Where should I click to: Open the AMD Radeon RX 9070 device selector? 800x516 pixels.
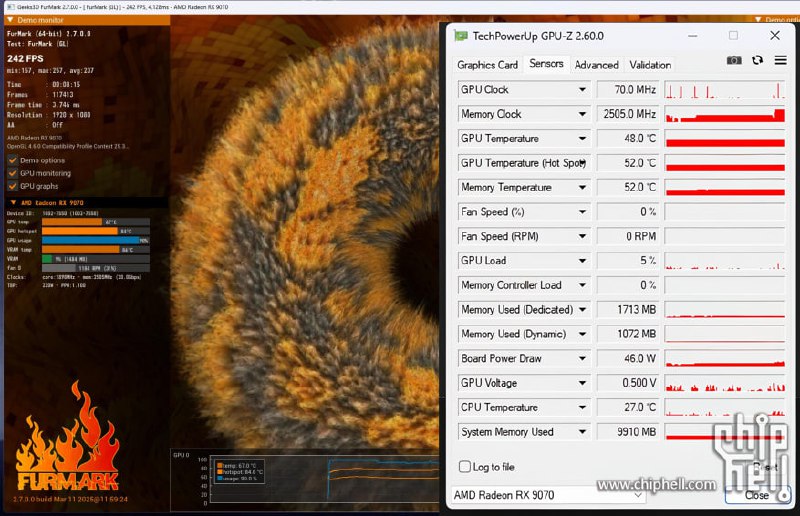coord(548,495)
